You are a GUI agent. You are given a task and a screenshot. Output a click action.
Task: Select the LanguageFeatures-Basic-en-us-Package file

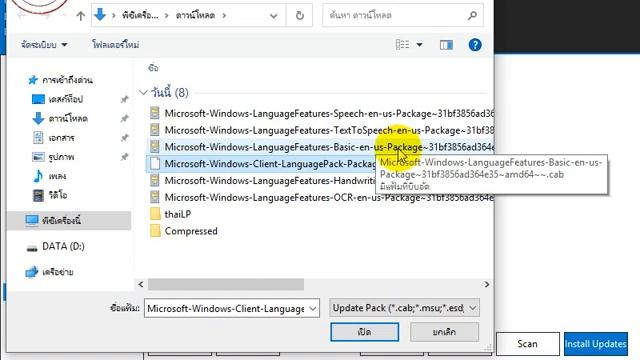point(320,147)
